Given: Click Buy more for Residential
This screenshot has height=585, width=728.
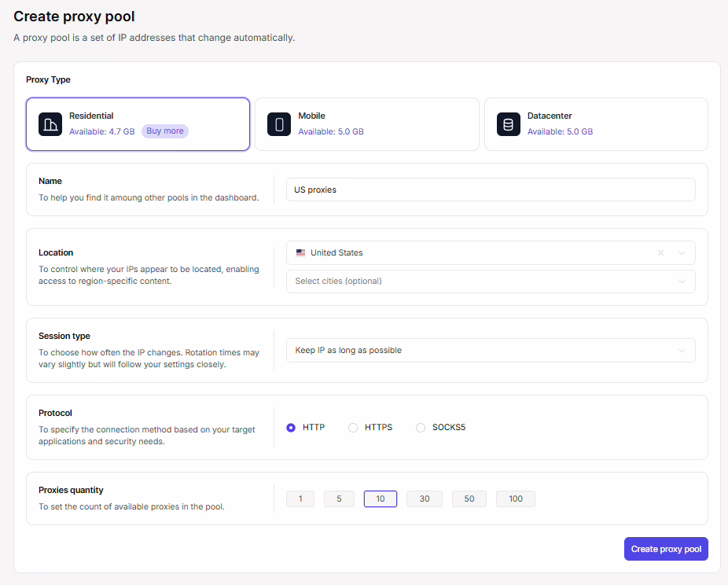Looking at the screenshot, I should coord(165,131).
